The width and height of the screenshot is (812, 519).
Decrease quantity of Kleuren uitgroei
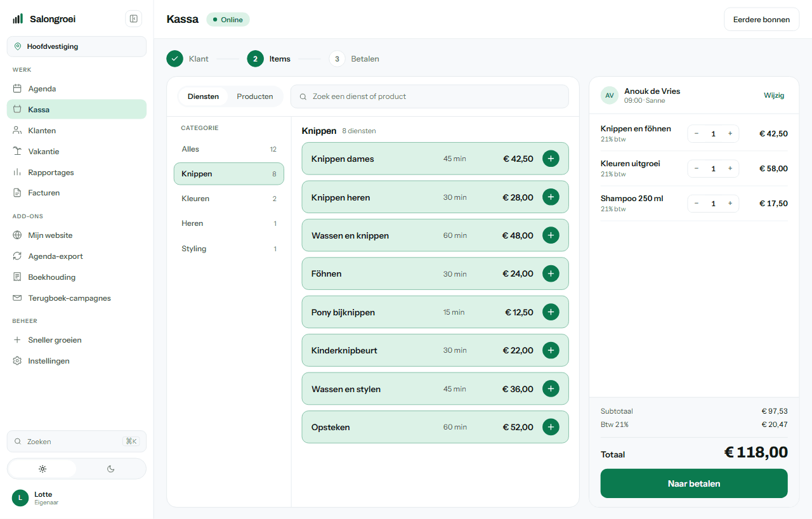point(697,169)
